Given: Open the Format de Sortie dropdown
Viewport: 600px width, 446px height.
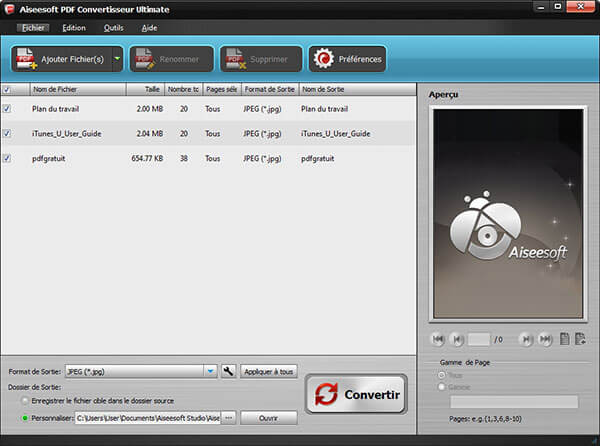Looking at the screenshot, I should [x=210, y=371].
